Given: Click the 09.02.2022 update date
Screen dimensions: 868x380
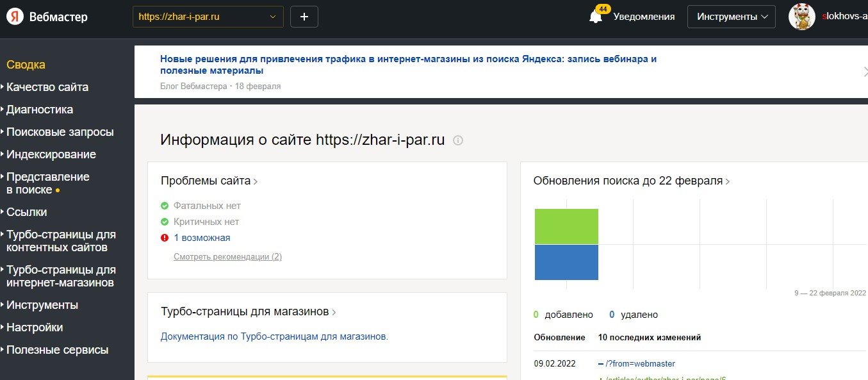Looking at the screenshot, I should [555, 363].
